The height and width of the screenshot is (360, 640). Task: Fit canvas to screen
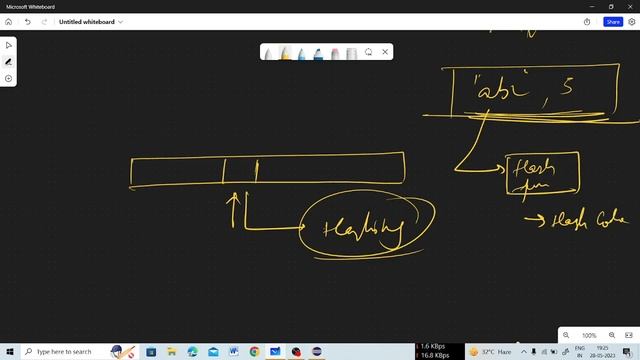pyautogui.click(x=629, y=335)
